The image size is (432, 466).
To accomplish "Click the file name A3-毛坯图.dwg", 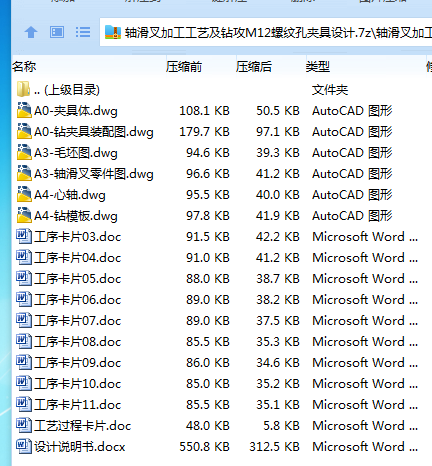I will pos(76,153).
